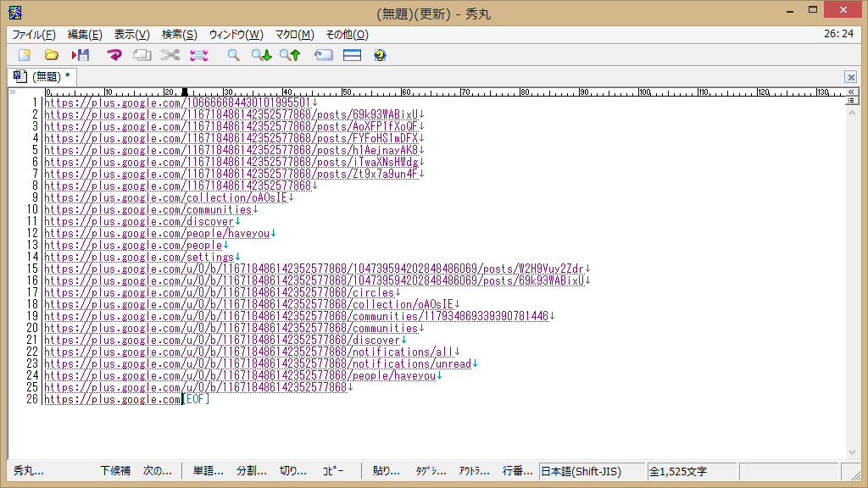Click the Split window toolbar icon

[x=352, y=55]
